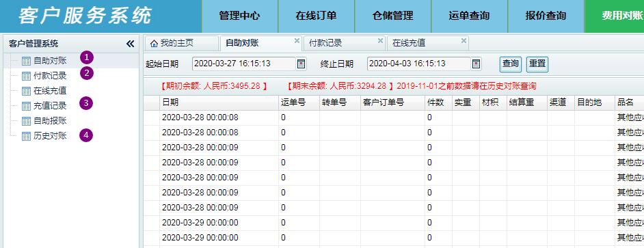Click the 起始日期 input field
Viewport: 644px width, 248px height.
click(244, 64)
